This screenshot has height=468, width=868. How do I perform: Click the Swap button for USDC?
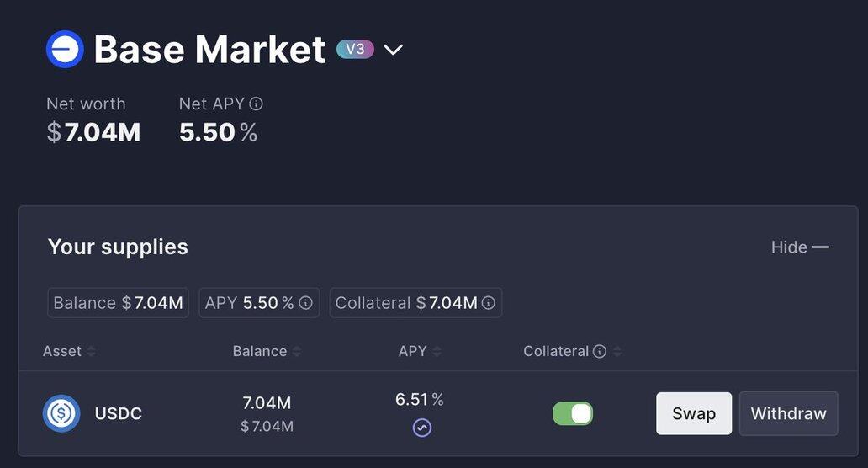click(x=694, y=413)
